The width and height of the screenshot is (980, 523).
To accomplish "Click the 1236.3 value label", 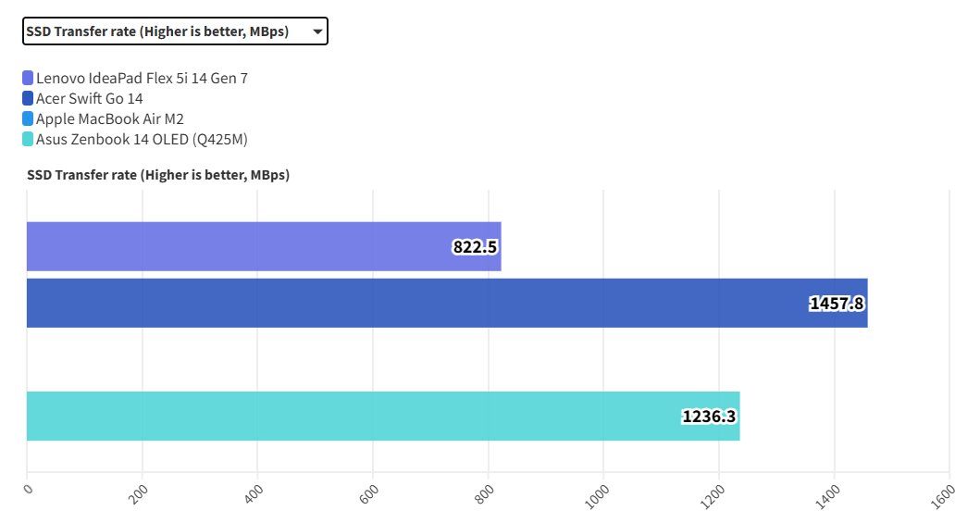I will tap(709, 417).
